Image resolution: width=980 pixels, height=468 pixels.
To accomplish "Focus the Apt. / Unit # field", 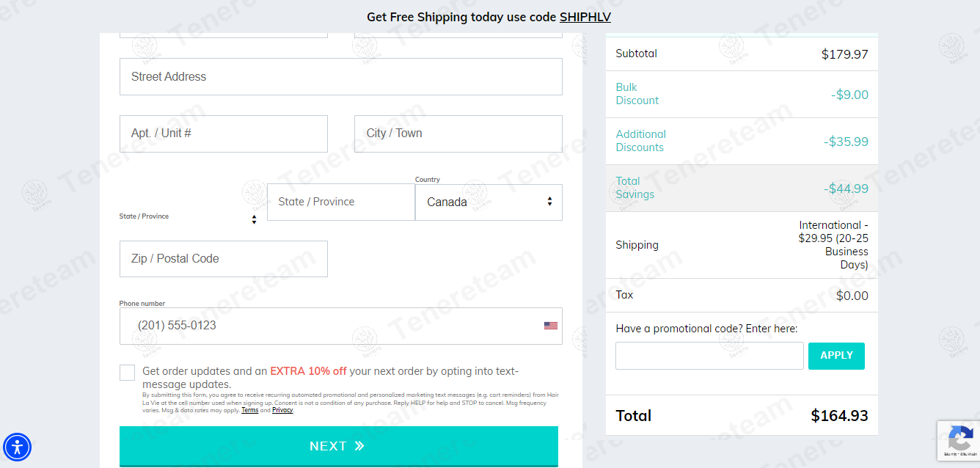I will [x=224, y=134].
